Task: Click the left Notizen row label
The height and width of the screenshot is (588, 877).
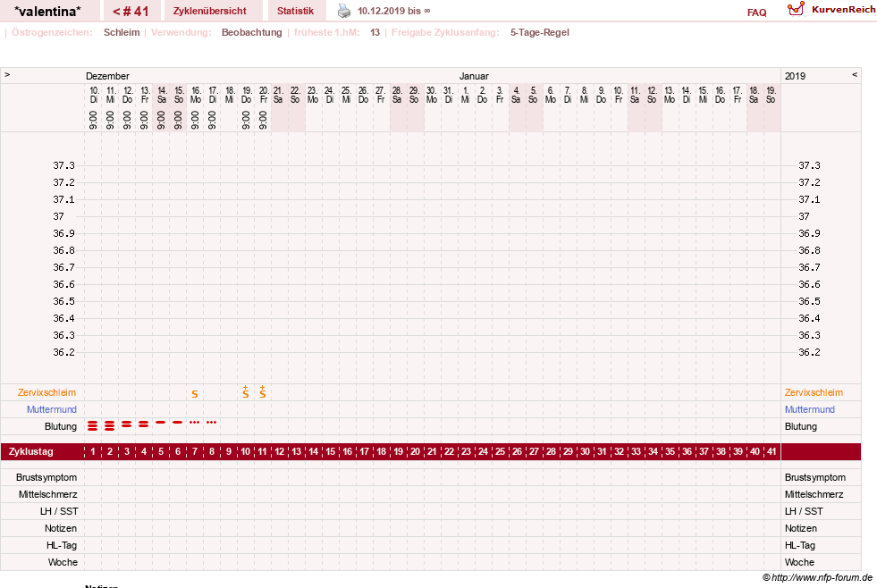Action: [61, 528]
